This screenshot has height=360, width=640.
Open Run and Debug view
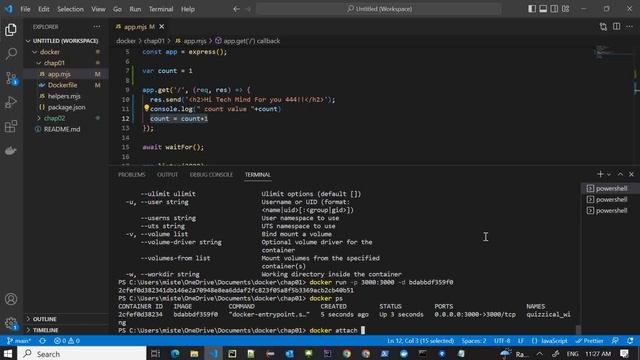click(11, 102)
